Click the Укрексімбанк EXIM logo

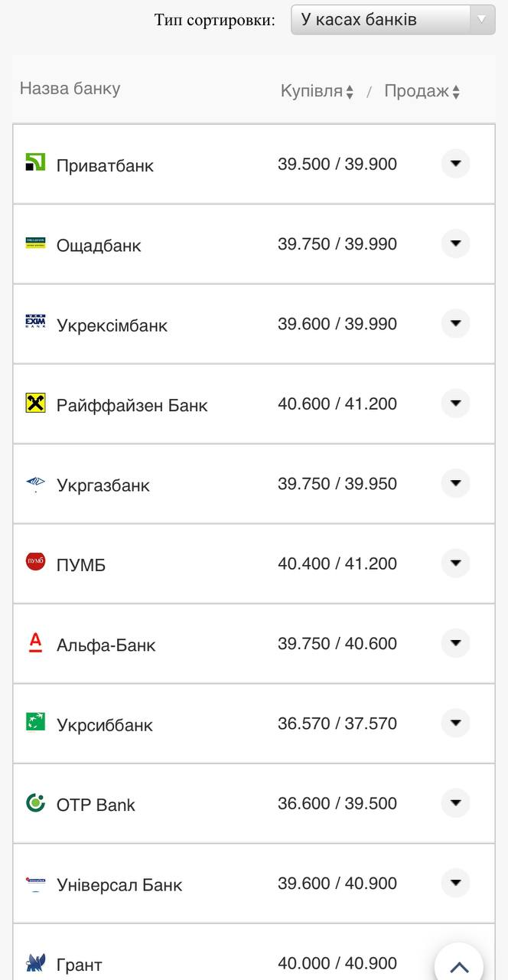point(35,322)
